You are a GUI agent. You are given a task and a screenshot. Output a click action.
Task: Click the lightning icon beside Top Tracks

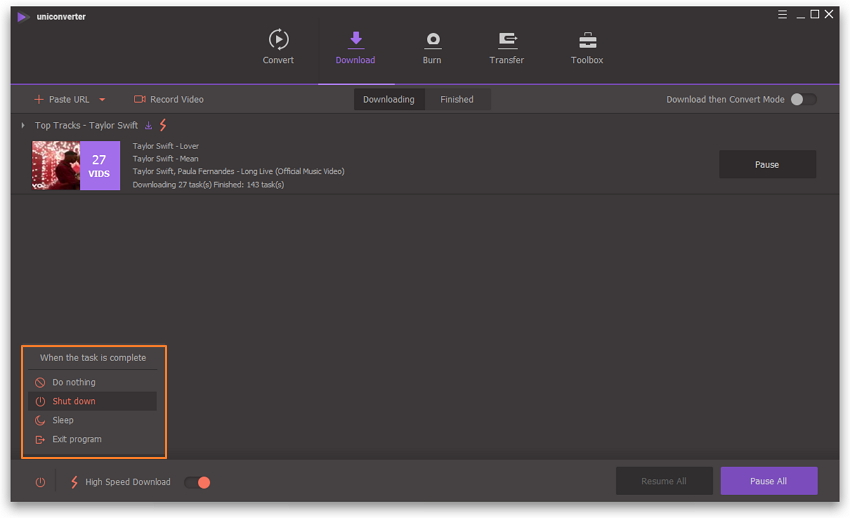(163, 125)
